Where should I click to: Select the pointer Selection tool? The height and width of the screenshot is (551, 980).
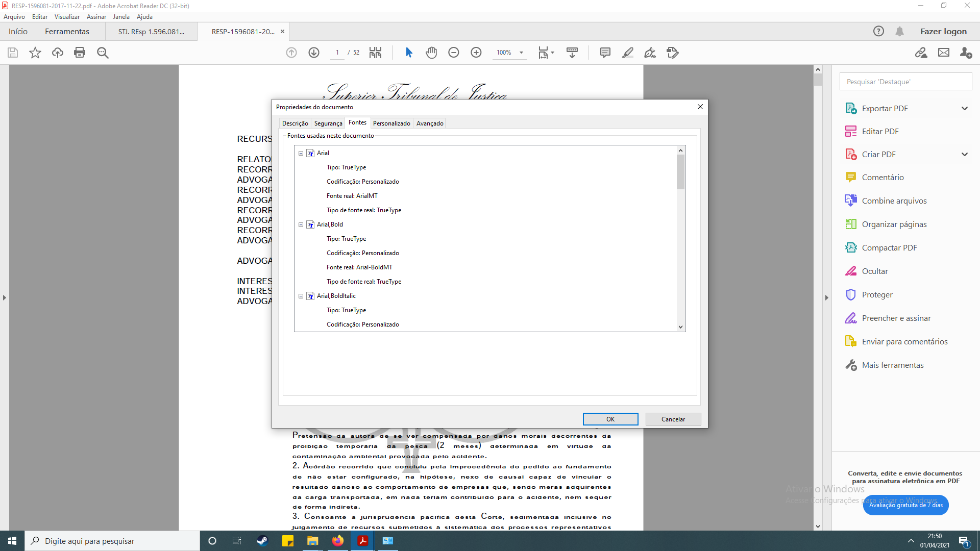pos(409,53)
